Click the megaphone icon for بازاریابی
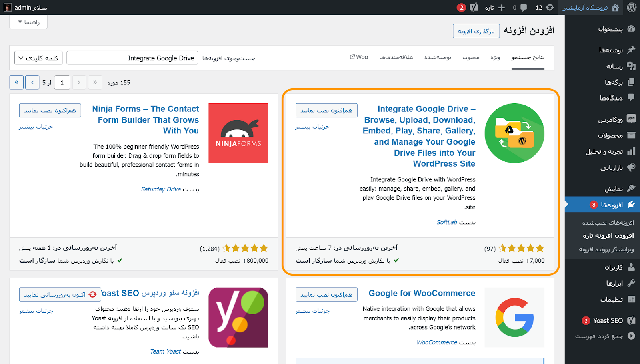The height and width of the screenshot is (364, 640). [631, 167]
